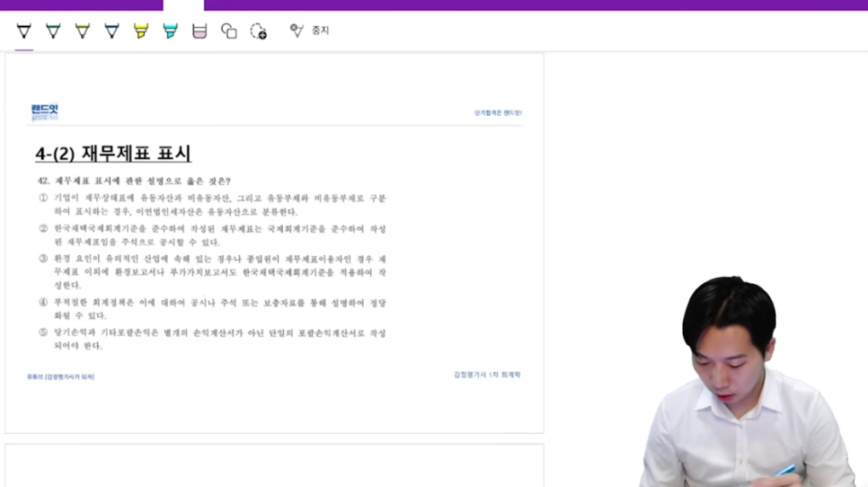
Task: Click the stop inking pen icon
Action: click(297, 31)
